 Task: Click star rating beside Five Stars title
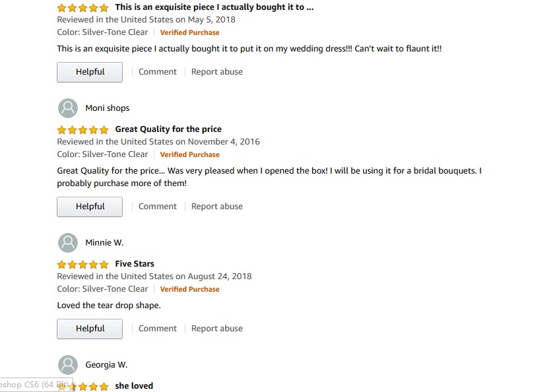82,264
